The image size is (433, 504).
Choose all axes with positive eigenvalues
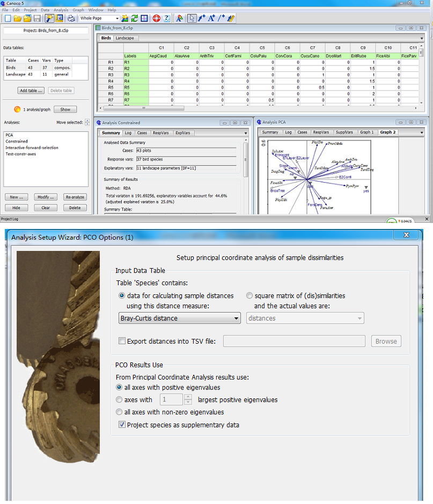[119, 387]
